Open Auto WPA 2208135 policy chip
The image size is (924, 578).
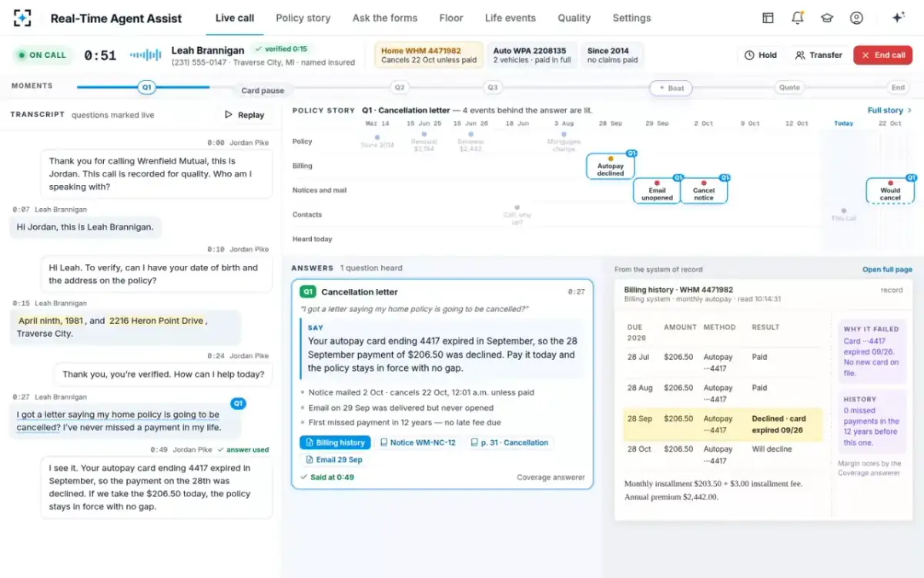point(532,55)
